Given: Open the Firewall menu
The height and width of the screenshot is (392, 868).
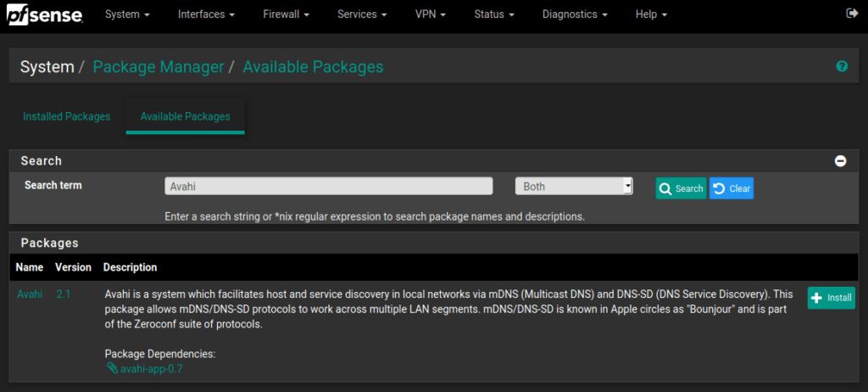Looking at the screenshot, I should pos(285,15).
